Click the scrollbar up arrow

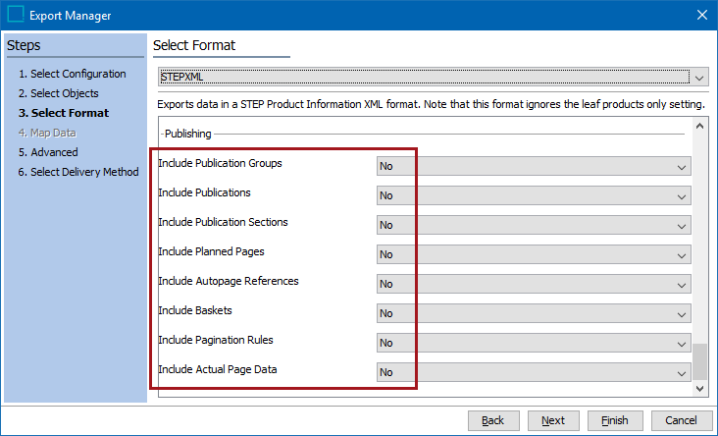coord(700,126)
